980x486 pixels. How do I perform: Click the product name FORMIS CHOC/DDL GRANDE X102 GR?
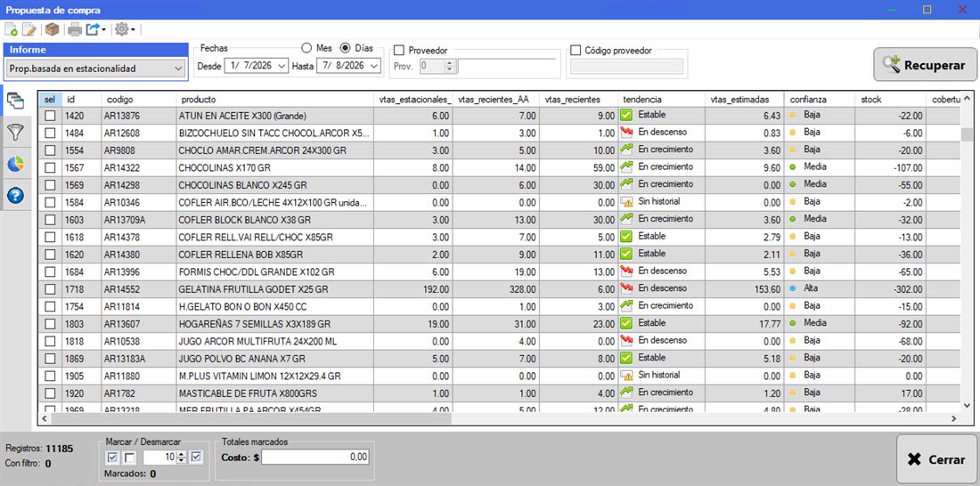pyautogui.click(x=257, y=271)
